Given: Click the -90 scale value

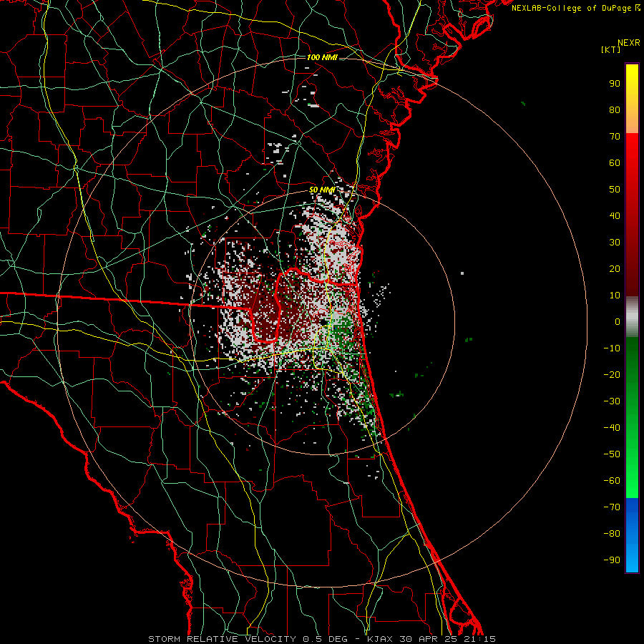Looking at the screenshot, I should [612, 560].
